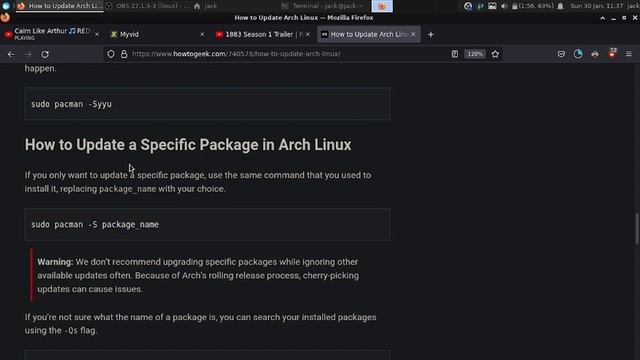The width and height of the screenshot is (640, 360).
Task: Bookmark this page with the star icon
Action: pos(495,54)
